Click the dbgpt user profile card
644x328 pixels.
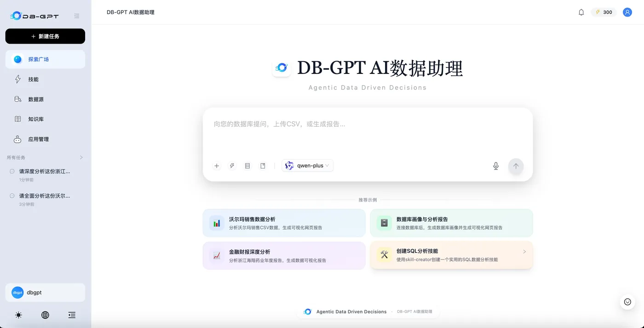45,293
